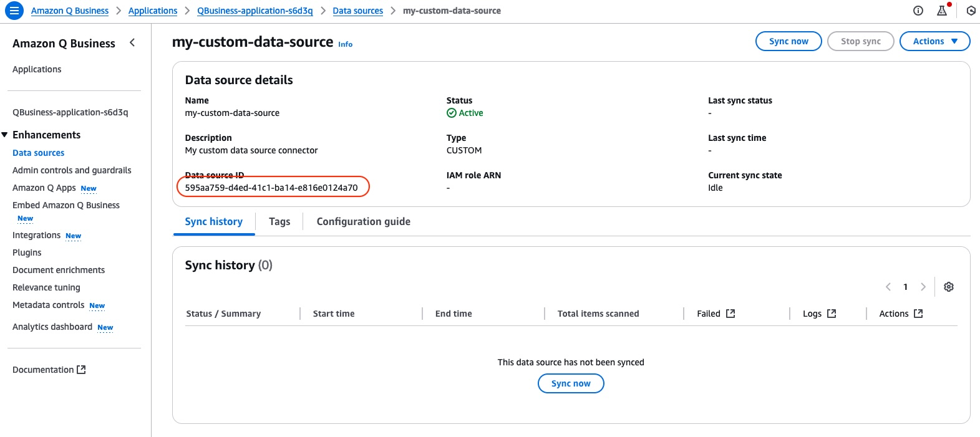Open Document enrichments in the sidebar

(59, 270)
